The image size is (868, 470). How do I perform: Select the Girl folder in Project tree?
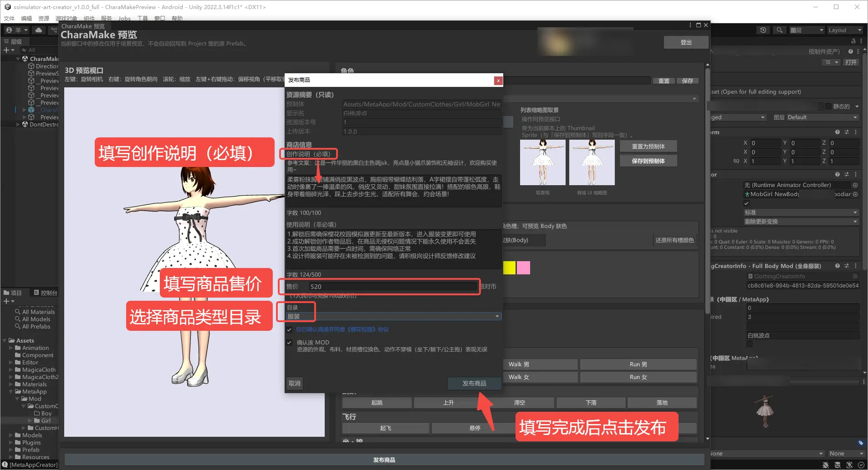tap(46, 420)
